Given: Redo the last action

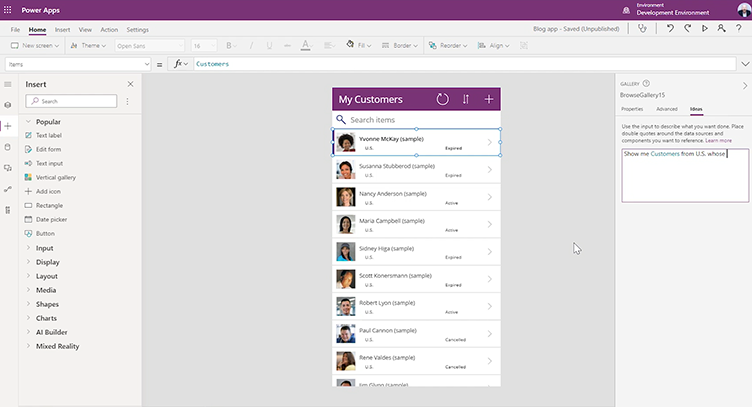Looking at the screenshot, I should [687, 29].
